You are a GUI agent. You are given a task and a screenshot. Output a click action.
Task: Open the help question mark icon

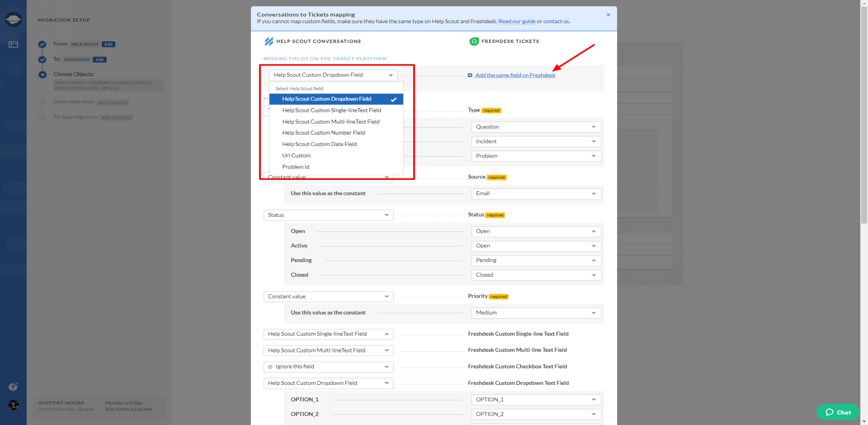click(13, 387)
